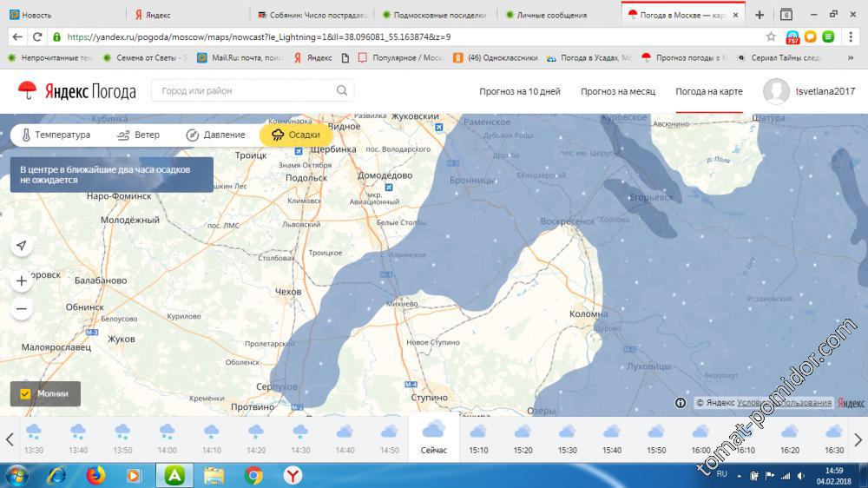Click the Yandex Pogoda umbrella logo

pos(27,90)
